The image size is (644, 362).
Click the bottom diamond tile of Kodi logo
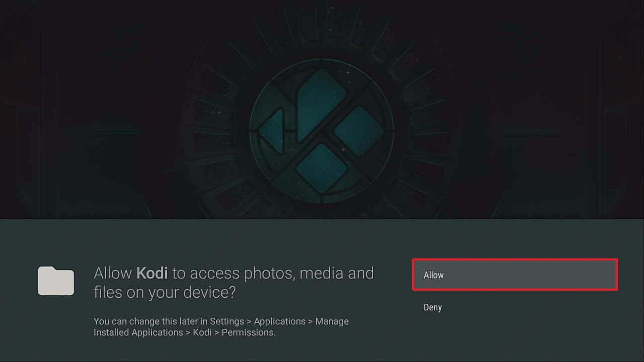(x=322, y=169)
